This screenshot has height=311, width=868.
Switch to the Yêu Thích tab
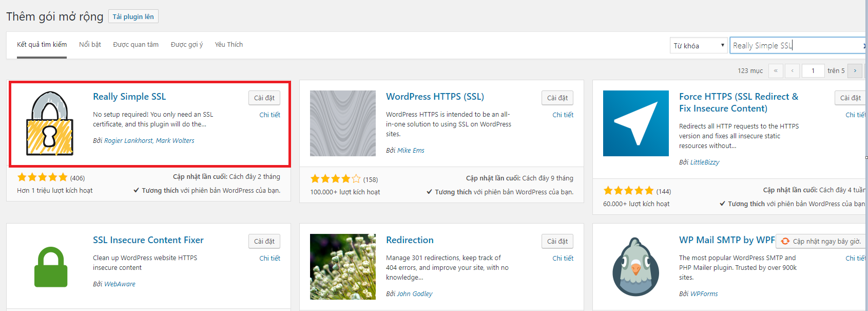(x=229, y=45)
